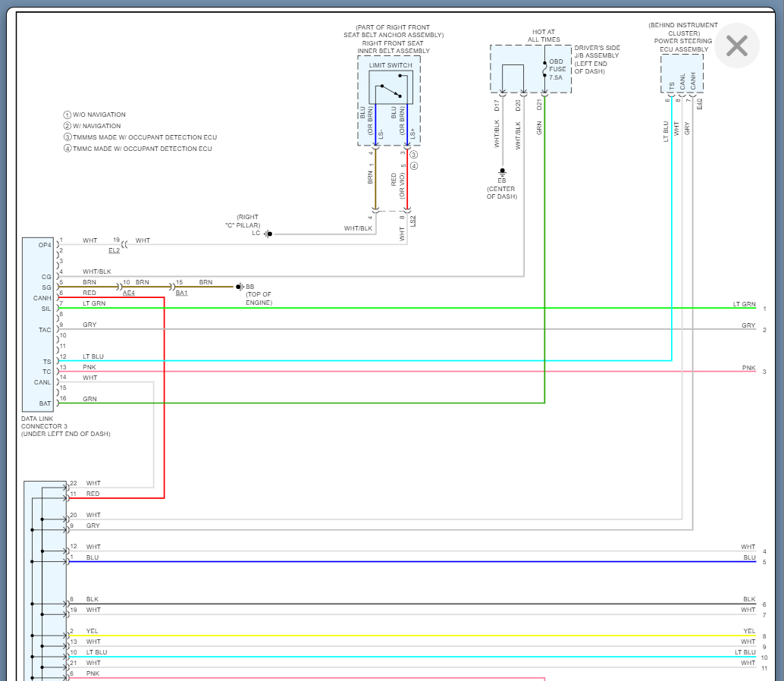This screenshot has height=681, width=784.
Task: Click the BA1 connector splice symbol
Action: point(173,287)
